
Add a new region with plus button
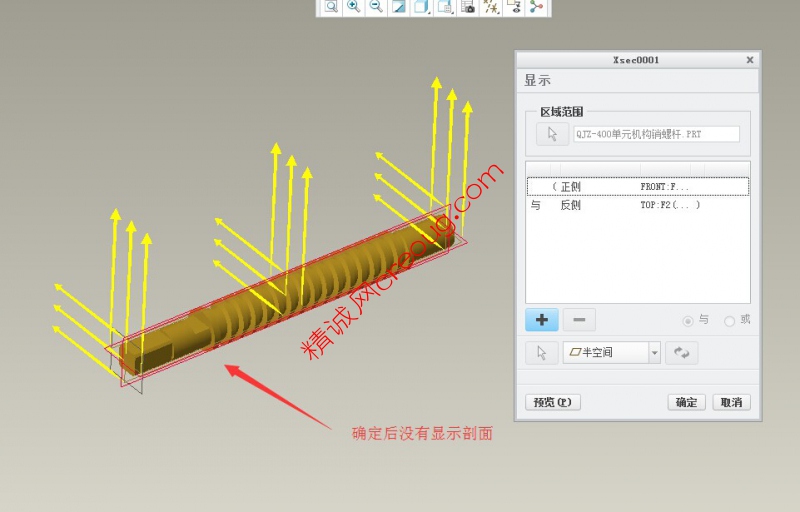pos(542,320)
